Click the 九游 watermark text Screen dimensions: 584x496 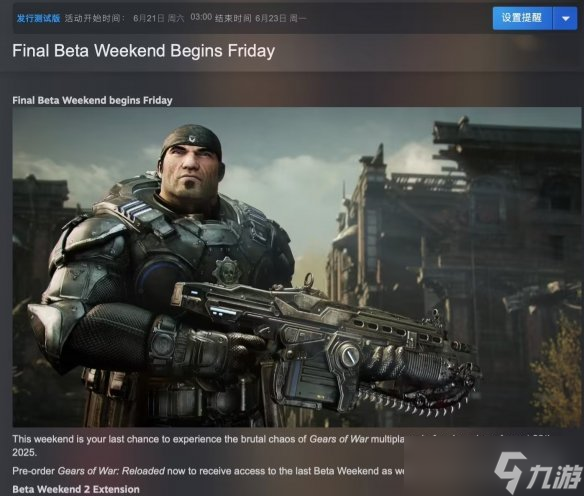click(554, 476)
